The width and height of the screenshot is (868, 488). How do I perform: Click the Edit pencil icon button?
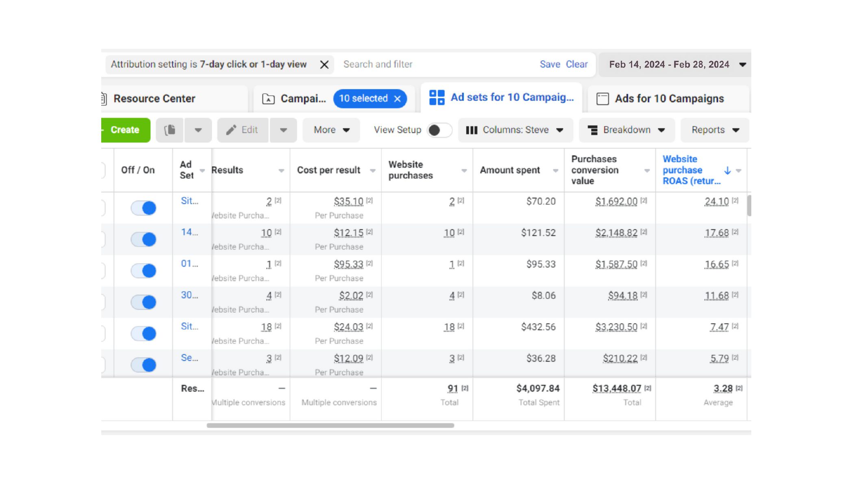(x=231, y=130)
